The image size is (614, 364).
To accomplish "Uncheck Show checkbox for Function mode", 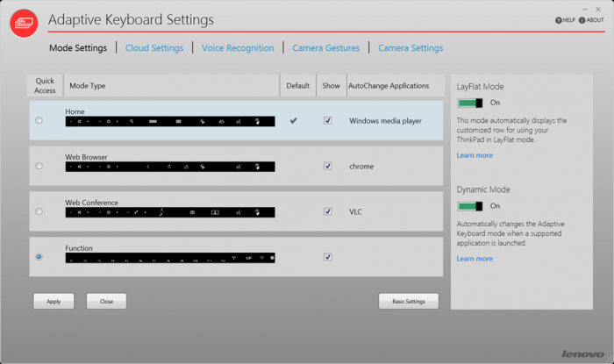I will pos(327,257).
